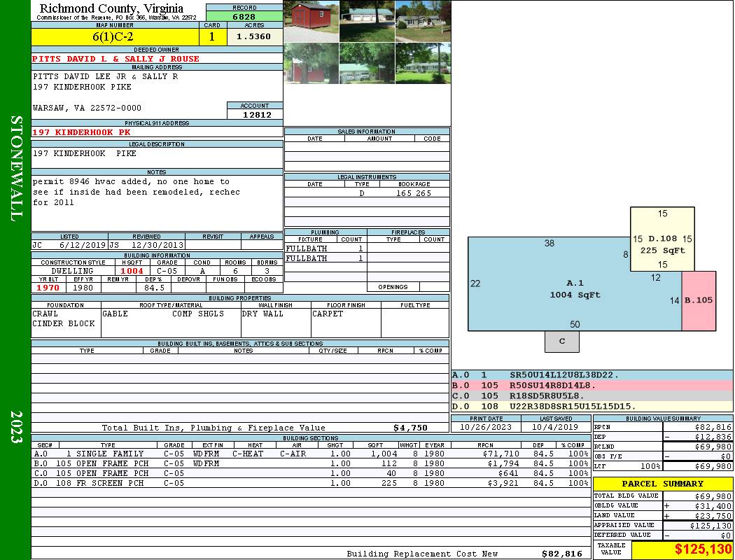Select map number 6(1)C-2
Viewport: 735px width, 560px height.
tap(113, 36)
